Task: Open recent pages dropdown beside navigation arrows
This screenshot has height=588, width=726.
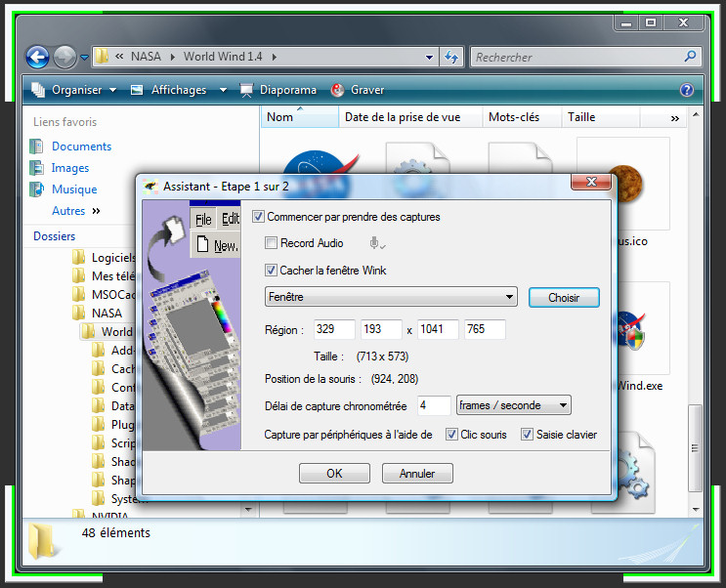Action: click(84, 58)
